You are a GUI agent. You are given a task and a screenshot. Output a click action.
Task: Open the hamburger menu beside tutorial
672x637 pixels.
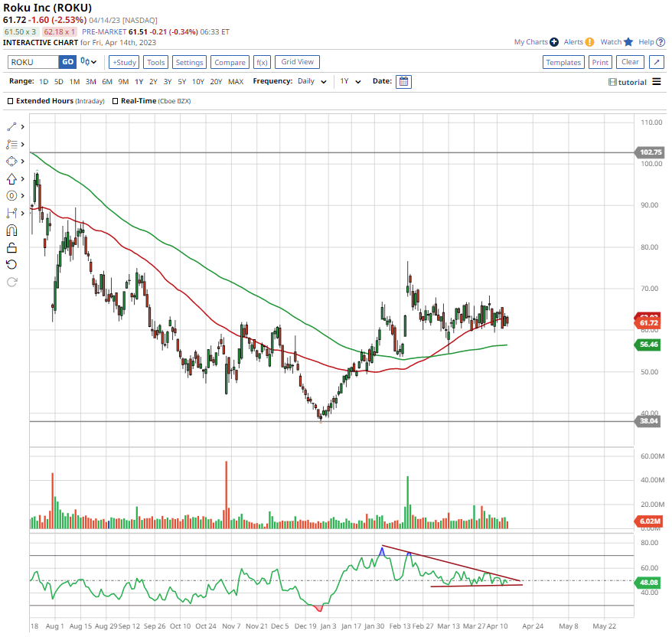[657, 81]
